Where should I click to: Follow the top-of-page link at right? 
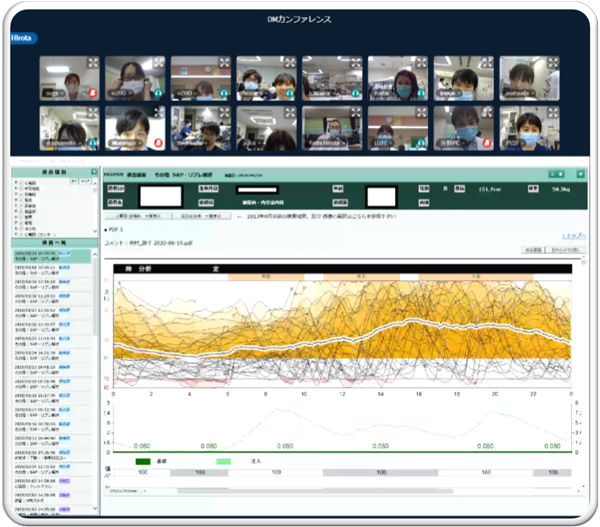click(x=574, y=236)
